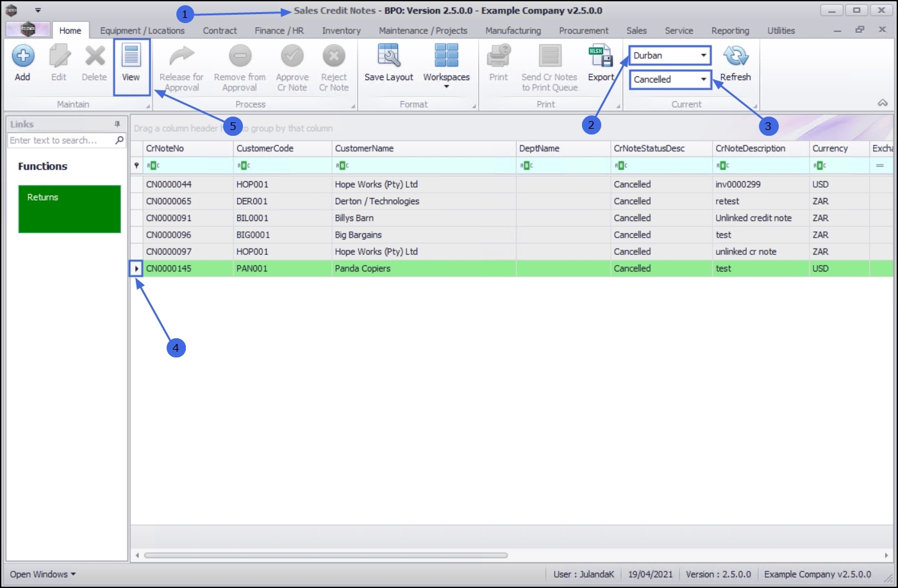Select credit note CN0000065 row
This screenshot has width=898, height=588.
[x=511, y=201]
